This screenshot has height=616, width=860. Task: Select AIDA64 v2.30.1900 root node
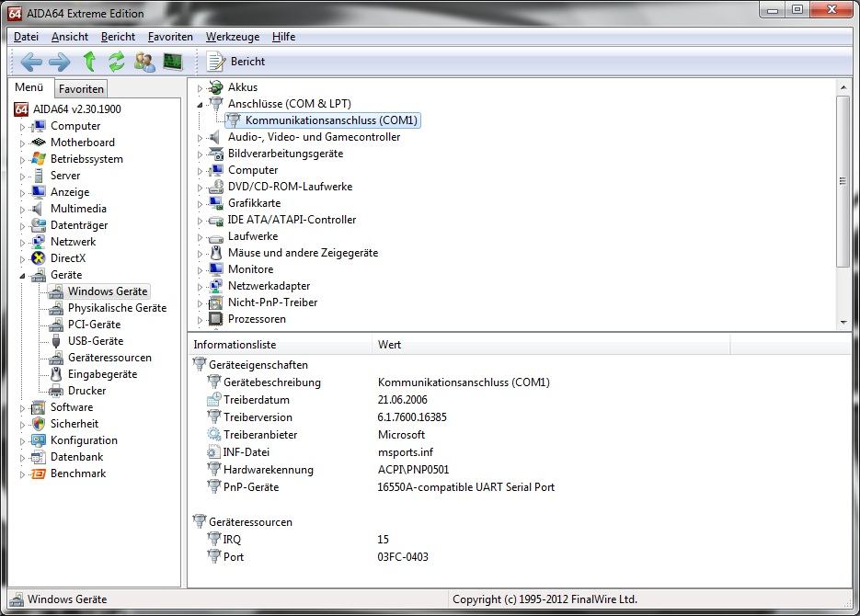[76, 109]
